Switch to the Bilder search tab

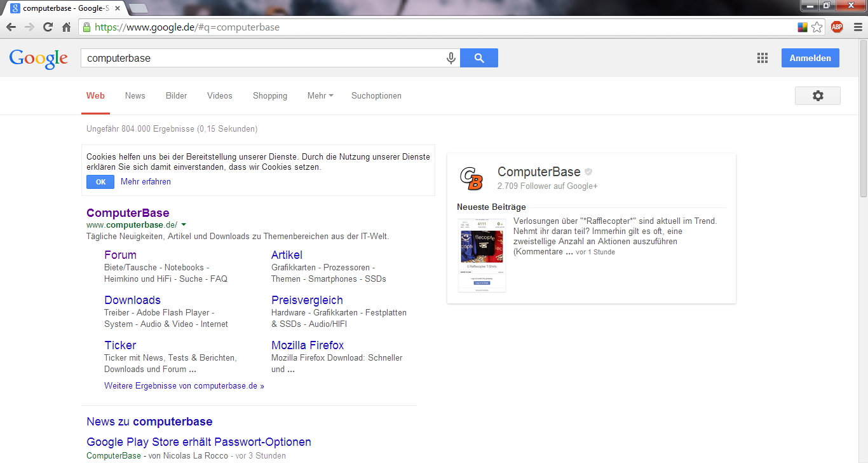pos(176,96)
